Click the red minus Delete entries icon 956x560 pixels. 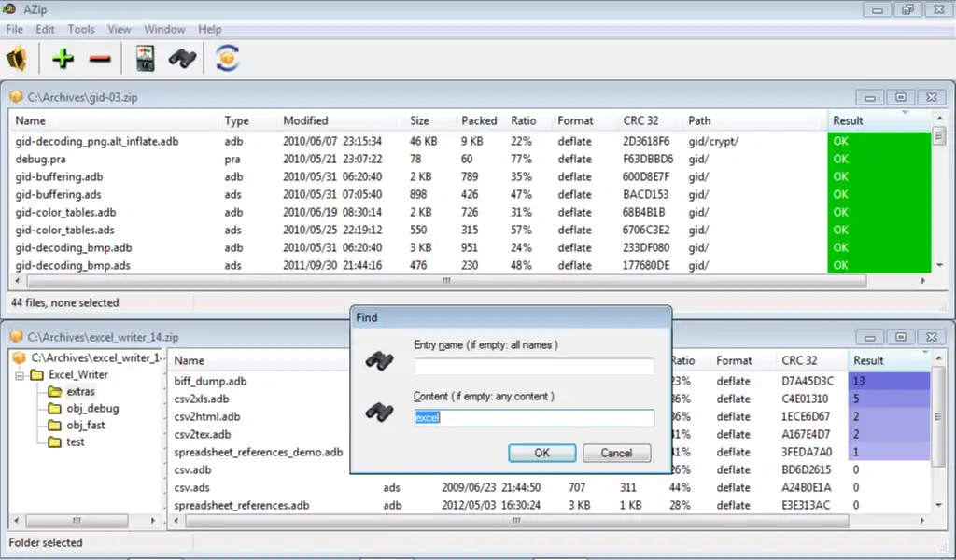100,59
